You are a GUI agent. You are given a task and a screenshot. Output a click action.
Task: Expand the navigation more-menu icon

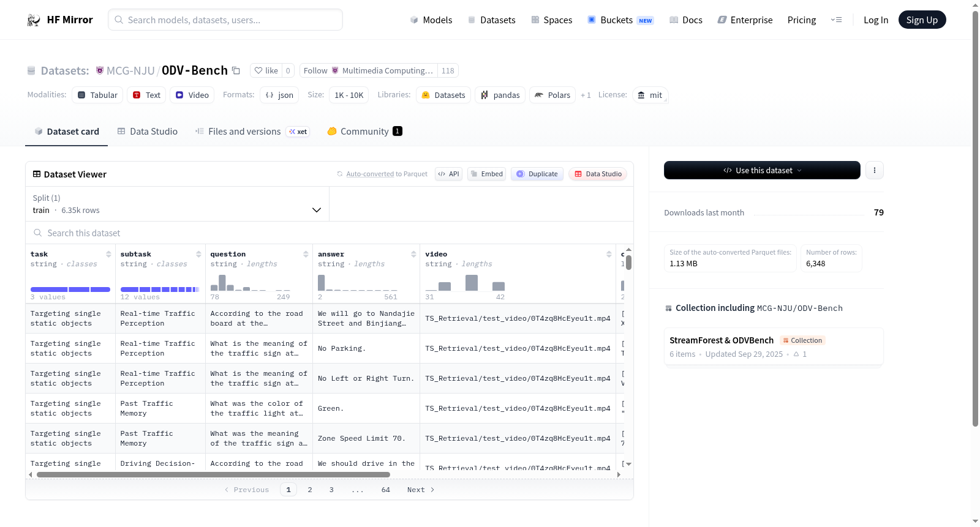(x=836, y=20)
